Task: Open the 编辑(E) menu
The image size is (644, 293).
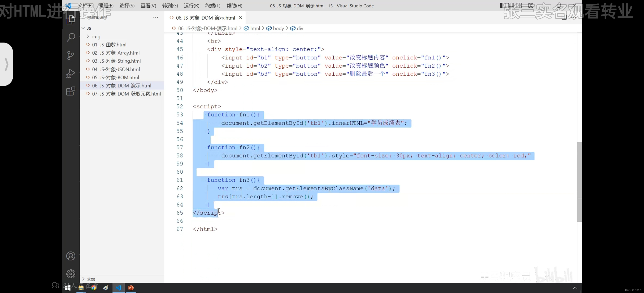Action: tap(106, 5)
